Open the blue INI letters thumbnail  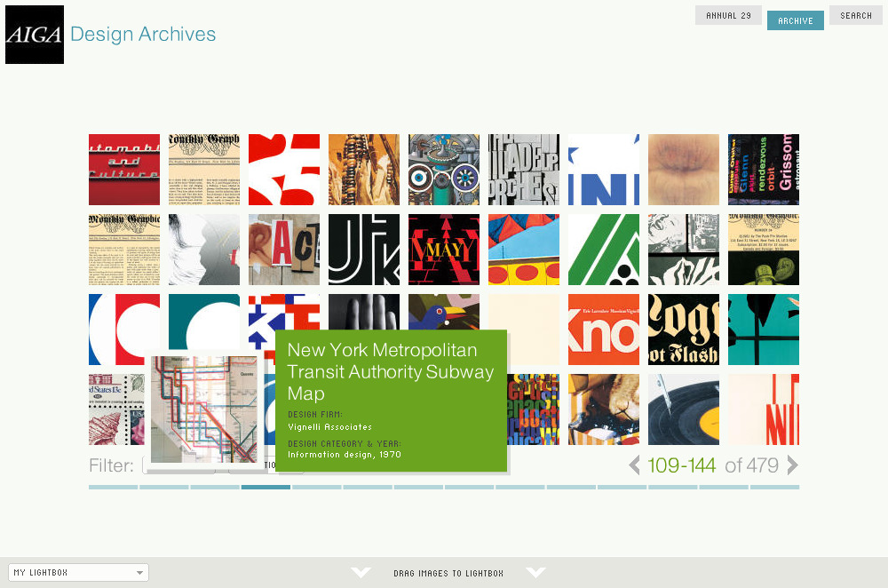[x=604, y=170]
